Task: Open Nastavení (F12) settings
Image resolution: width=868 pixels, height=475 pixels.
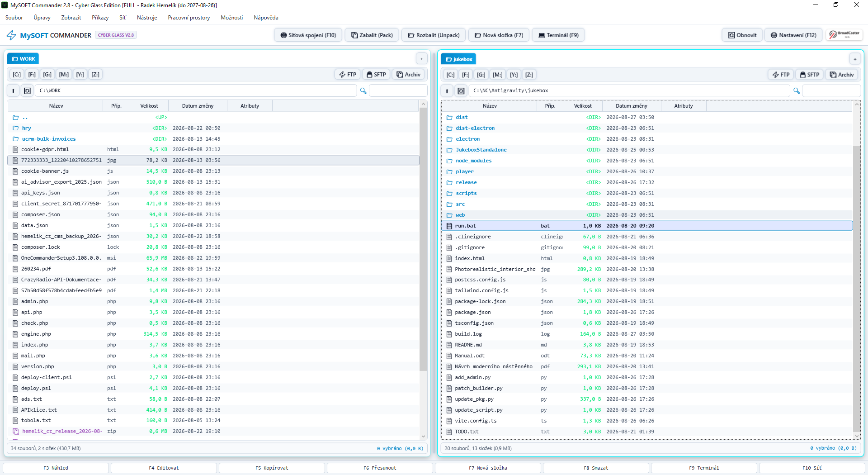Action: [793, 35]
